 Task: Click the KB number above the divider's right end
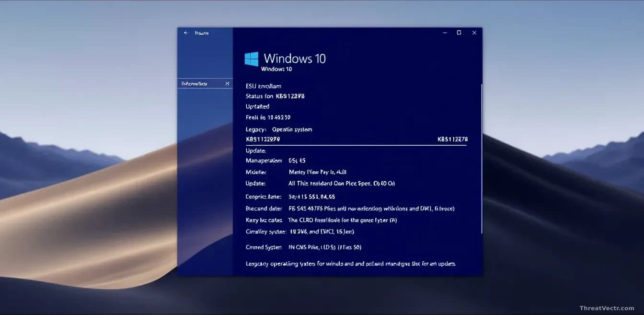tap(452, 139)
